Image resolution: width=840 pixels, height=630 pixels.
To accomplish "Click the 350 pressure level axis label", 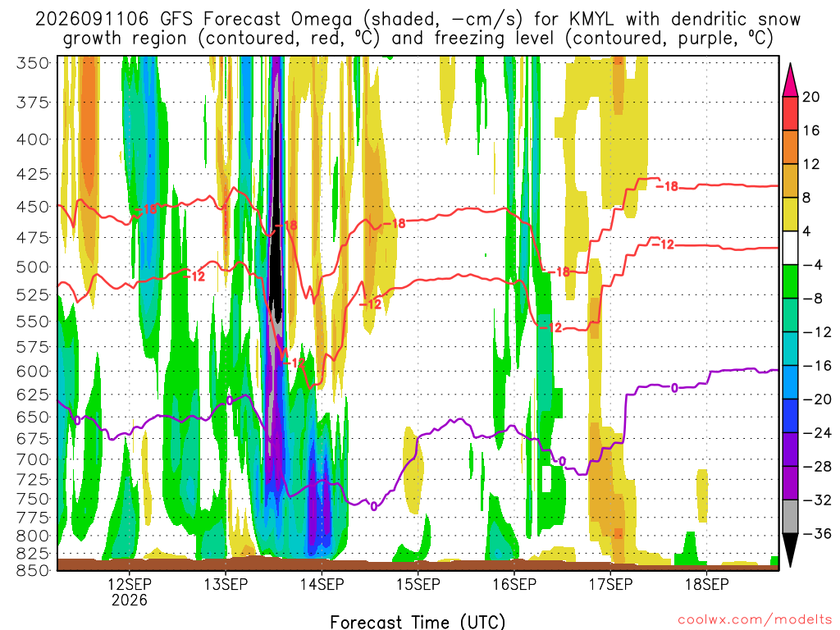I will tap(32, 62).
